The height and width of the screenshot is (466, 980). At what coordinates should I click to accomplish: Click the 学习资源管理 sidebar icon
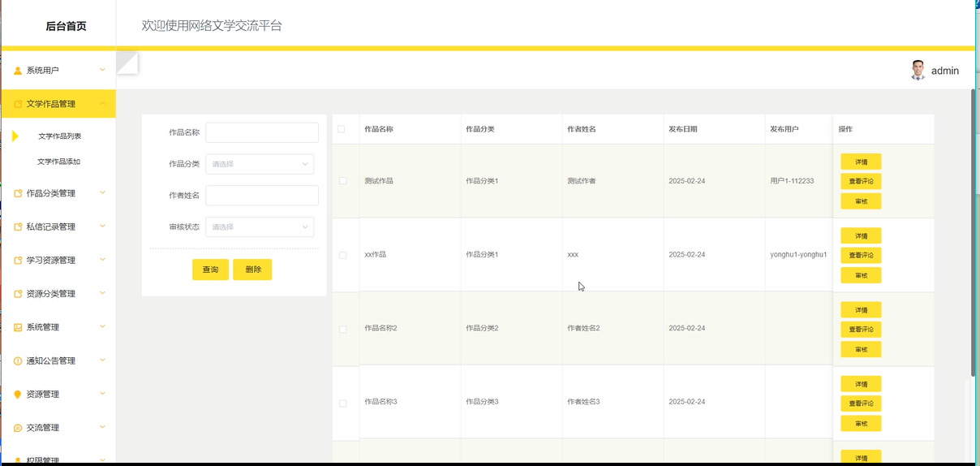tap(18, 261)
